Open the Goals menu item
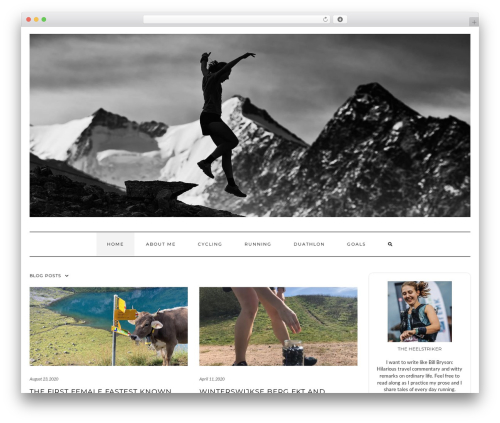The width and height of the screenshot is (500, 423). [x=356, y=244]
